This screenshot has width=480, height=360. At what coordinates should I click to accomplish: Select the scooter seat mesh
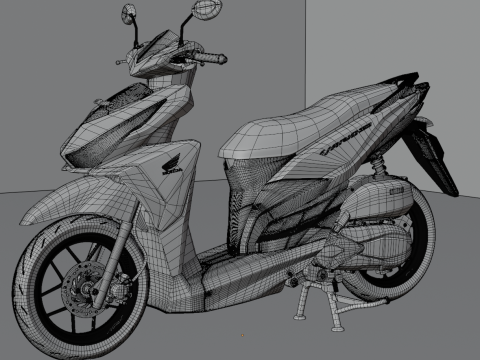[307, 122]
